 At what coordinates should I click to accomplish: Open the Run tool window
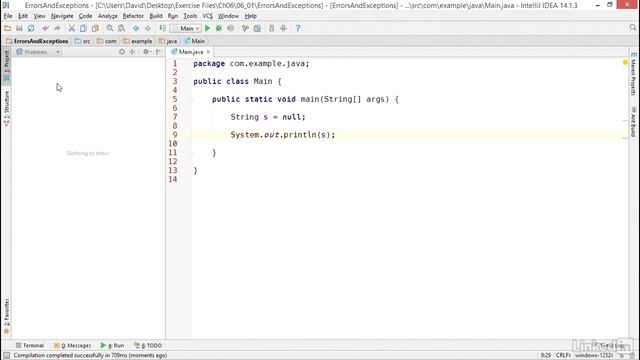(x=112, y=345)
